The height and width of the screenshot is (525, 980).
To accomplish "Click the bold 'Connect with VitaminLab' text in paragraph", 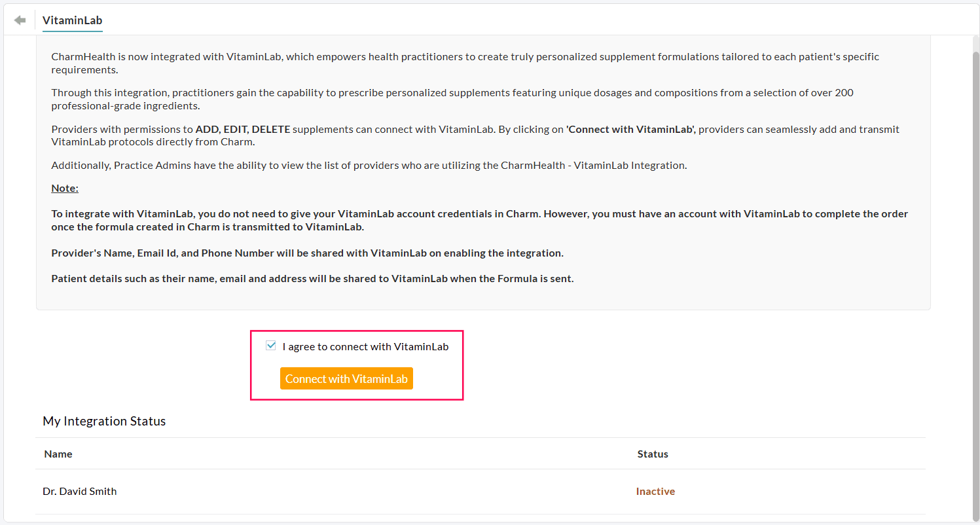I will (x=632, y=130).
